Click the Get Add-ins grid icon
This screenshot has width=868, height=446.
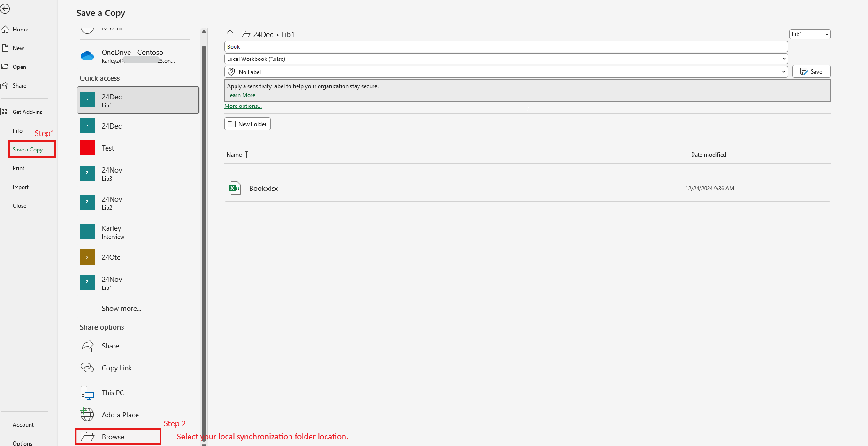[5, 112]
